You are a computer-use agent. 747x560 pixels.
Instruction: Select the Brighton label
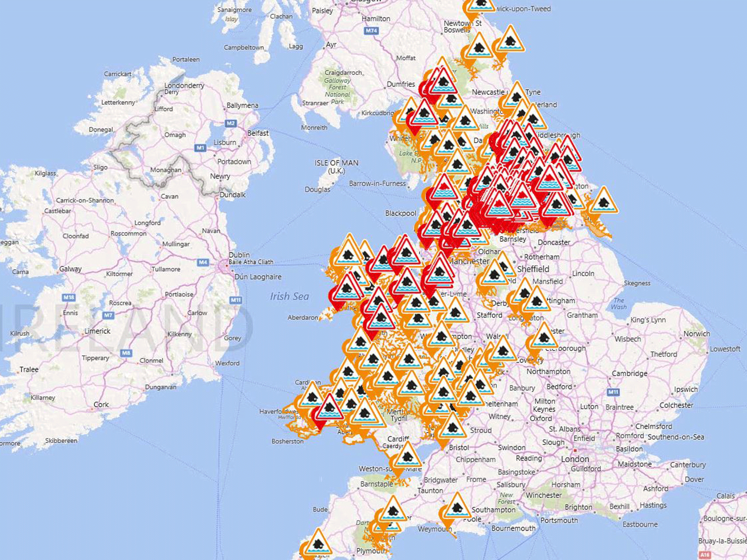578,507
